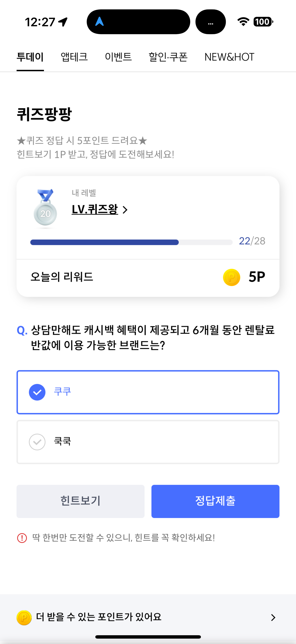Image resolution: width=296 pixels, height=644 pixels.
Task: Tap the 오늘의 리워드 row
Action: point(148,277)
